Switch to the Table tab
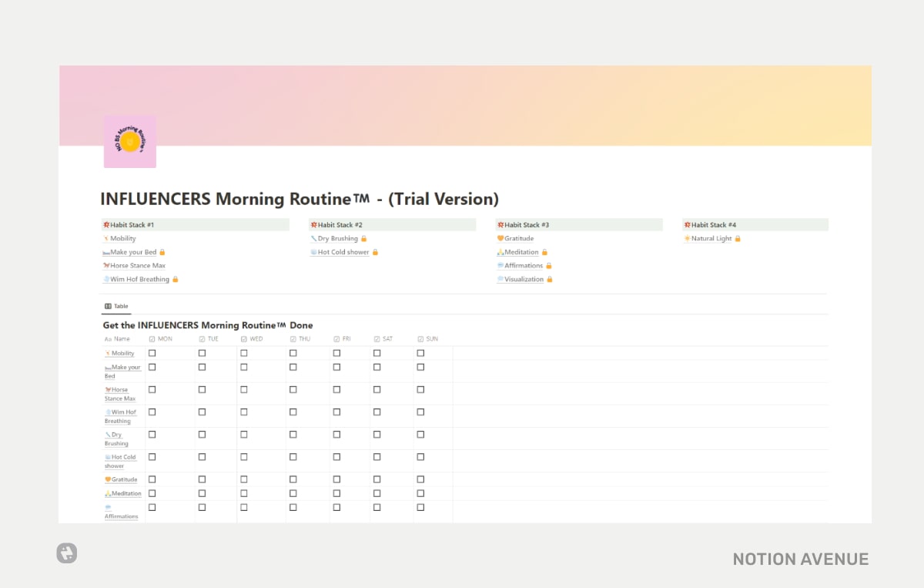 click(x=115, y=306)
